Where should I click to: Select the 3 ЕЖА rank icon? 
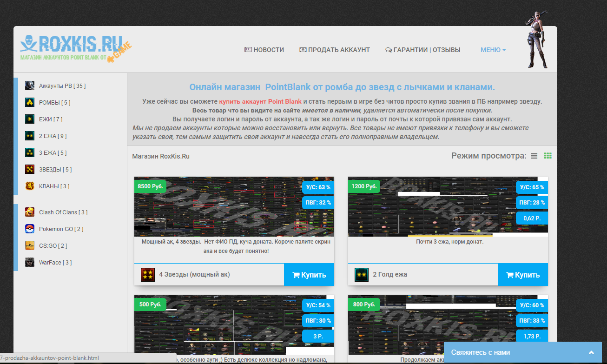[x=30, y=152]
